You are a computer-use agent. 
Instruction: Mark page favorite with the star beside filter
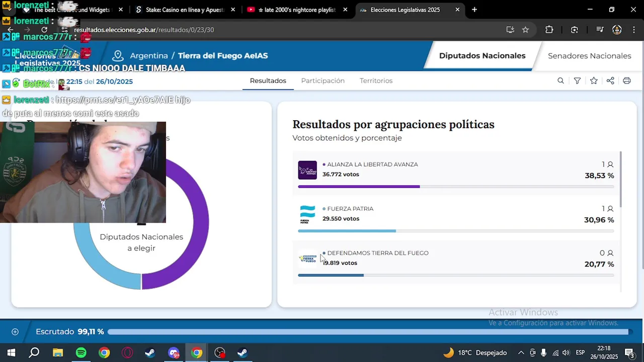click(x=594, y=81)
